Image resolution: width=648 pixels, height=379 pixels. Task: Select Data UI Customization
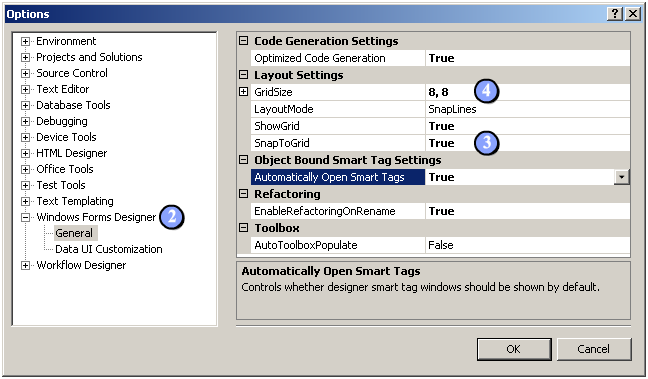tap(109, 249)
